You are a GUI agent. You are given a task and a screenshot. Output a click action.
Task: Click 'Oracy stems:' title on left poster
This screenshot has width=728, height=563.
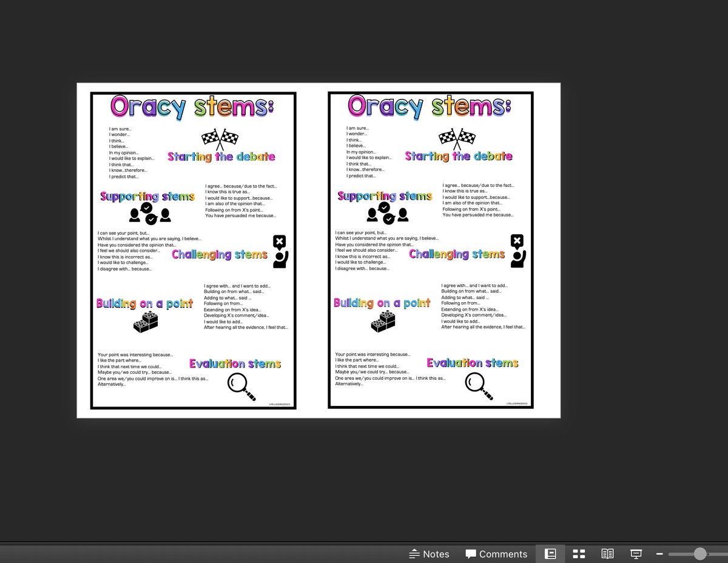coord(192,107)
